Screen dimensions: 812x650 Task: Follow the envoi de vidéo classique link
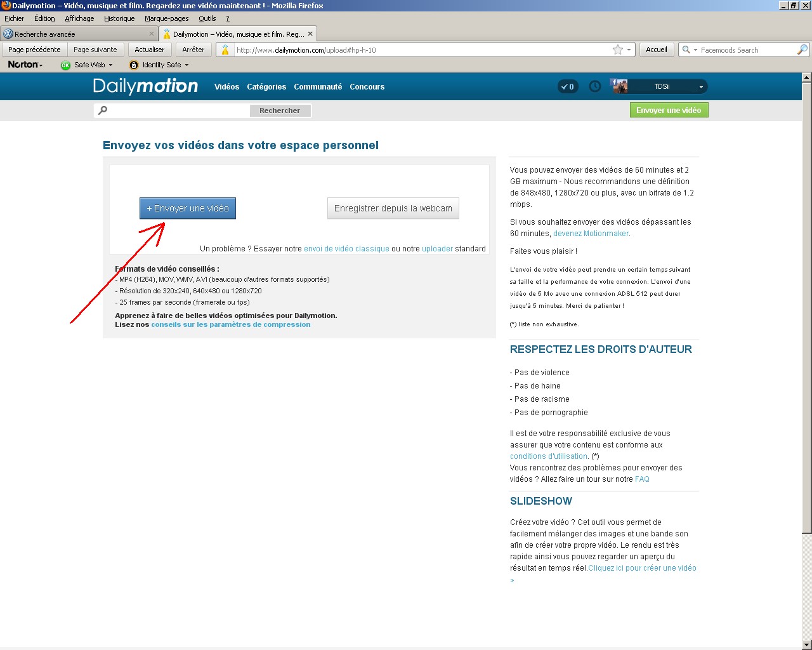pyautogui.click(x=346, y=249)
